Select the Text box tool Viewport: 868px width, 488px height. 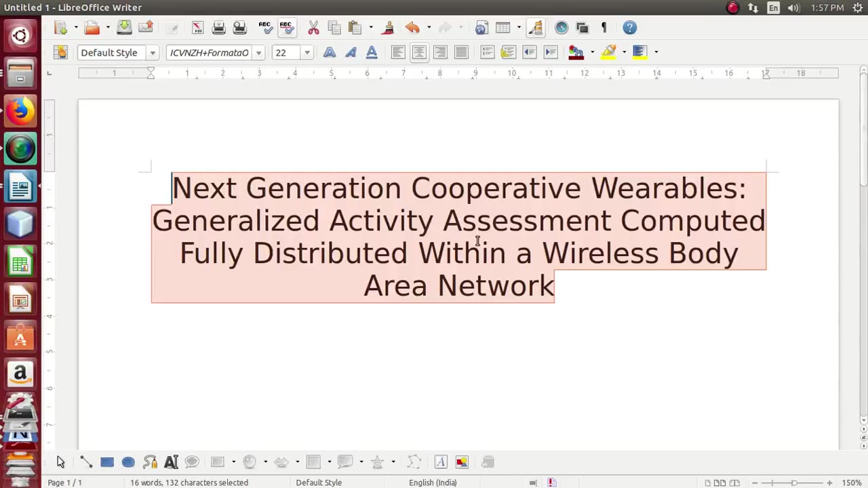(171, 462)
